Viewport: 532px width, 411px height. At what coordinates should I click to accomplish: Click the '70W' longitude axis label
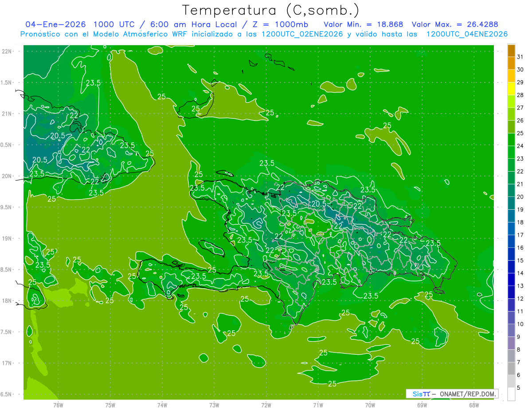click(x=370, y=405)
